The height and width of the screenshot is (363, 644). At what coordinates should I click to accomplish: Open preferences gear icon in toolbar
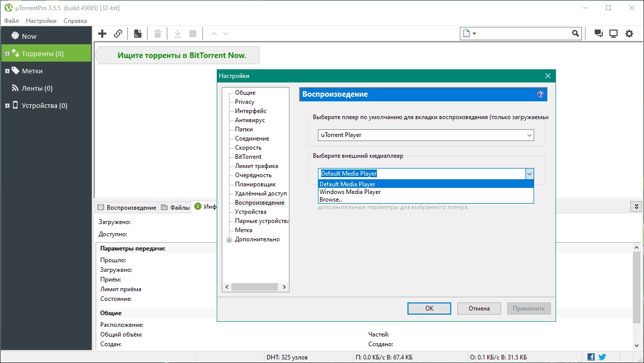coord(629,34)
